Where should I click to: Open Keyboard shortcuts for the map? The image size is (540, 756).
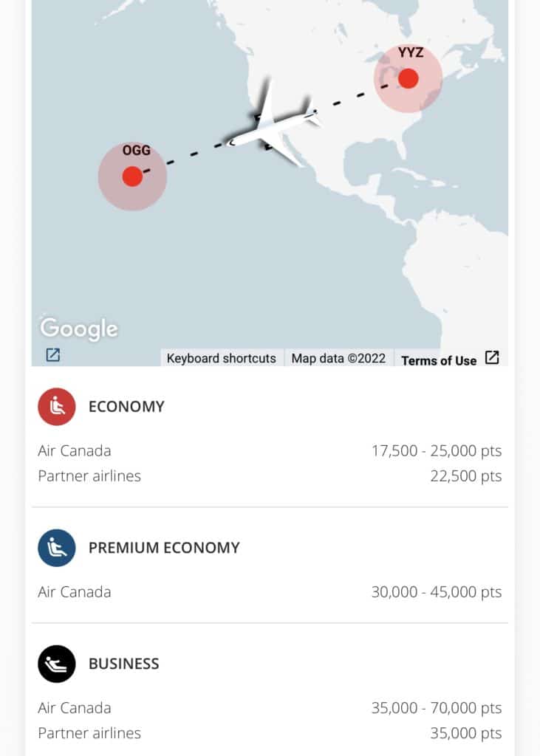click(x=221, y=358)
